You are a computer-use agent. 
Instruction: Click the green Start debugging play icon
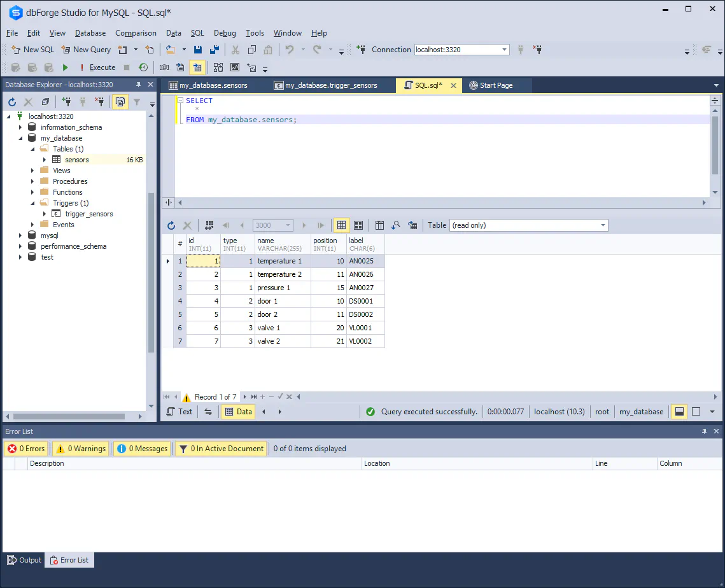[65, 67]
